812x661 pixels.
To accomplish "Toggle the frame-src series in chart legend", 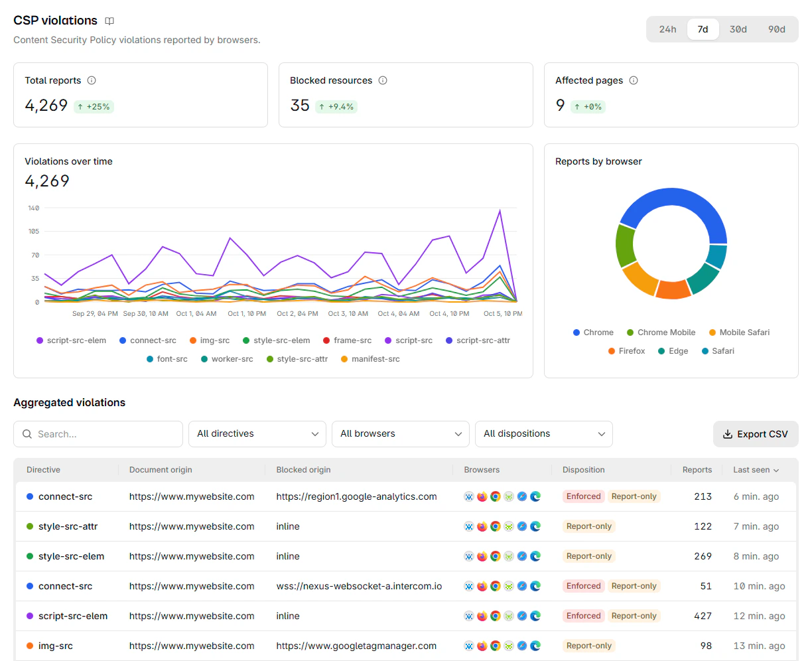I will pos(347,340).
